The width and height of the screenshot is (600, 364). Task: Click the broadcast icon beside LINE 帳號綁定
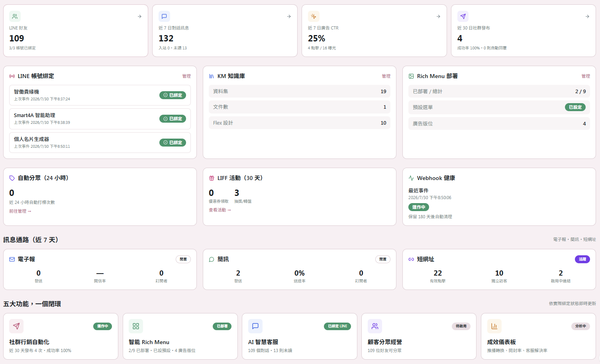(x=12, y=76)
